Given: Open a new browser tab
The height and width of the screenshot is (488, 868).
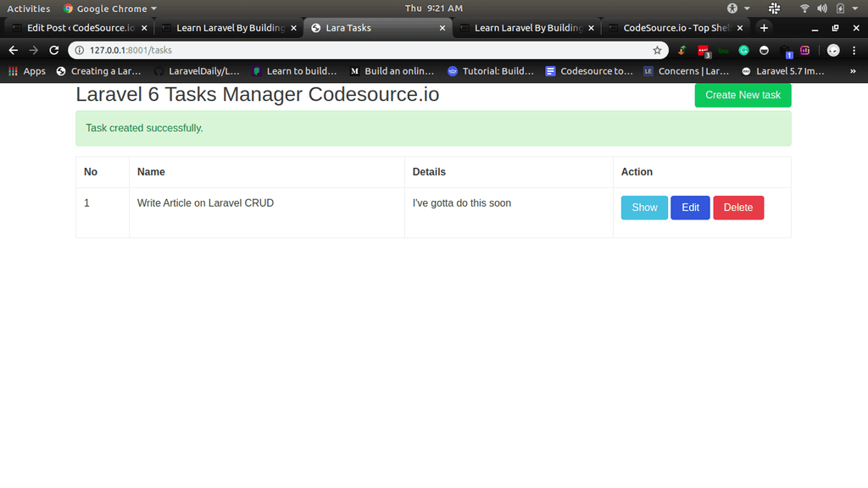Looking at the screenshot, I should pyautogui.click(x=764, y=28).
